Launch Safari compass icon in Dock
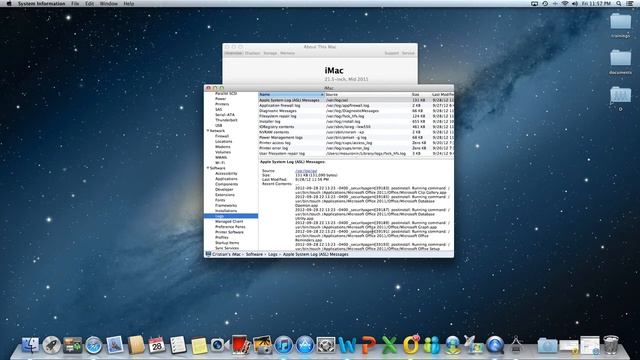640x360 pixels. click(93, 345)
